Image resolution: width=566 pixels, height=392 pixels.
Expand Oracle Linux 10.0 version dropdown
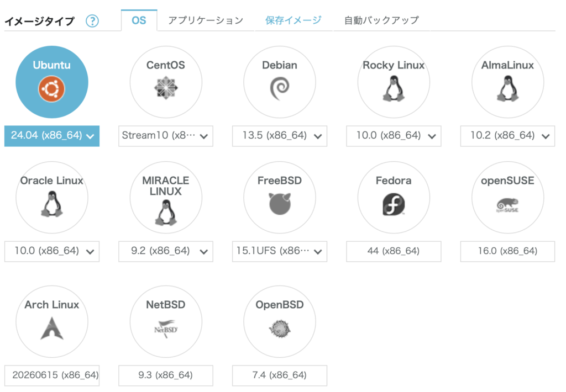click(x=52, y=251)
